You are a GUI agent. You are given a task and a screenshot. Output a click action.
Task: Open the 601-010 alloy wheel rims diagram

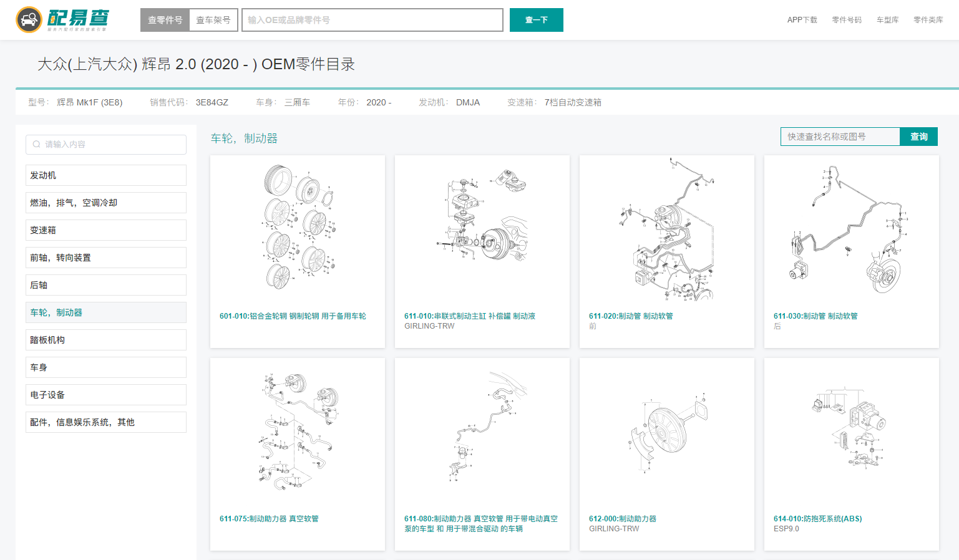[298, 228]
